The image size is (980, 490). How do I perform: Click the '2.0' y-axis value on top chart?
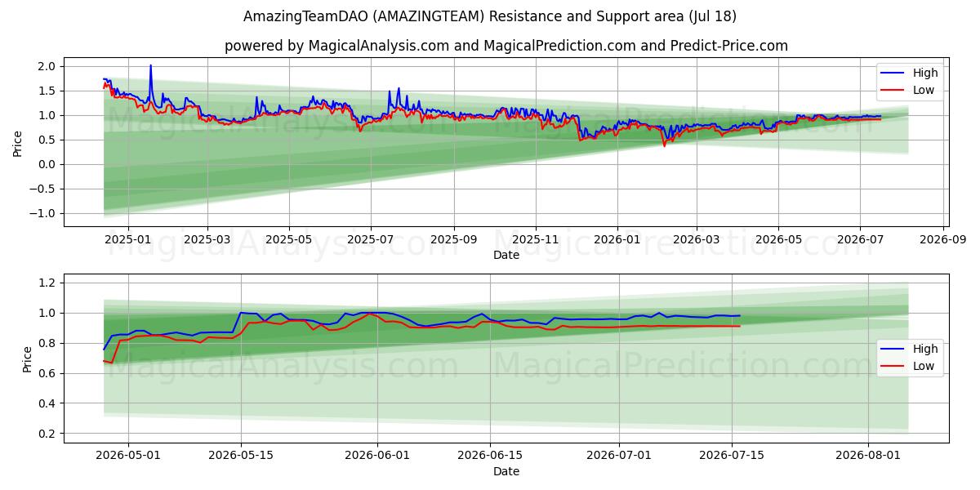click(47, 66)
